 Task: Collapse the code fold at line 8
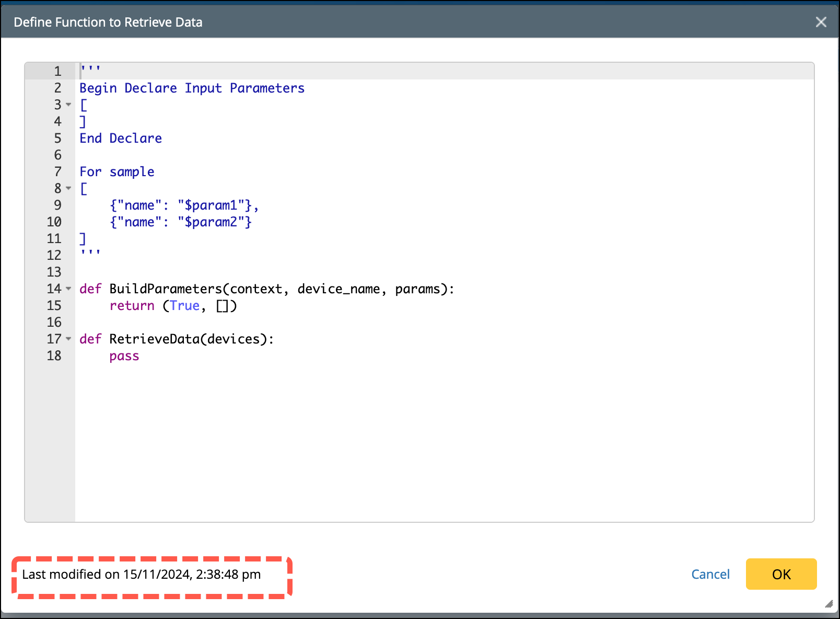tap(68, 188)
